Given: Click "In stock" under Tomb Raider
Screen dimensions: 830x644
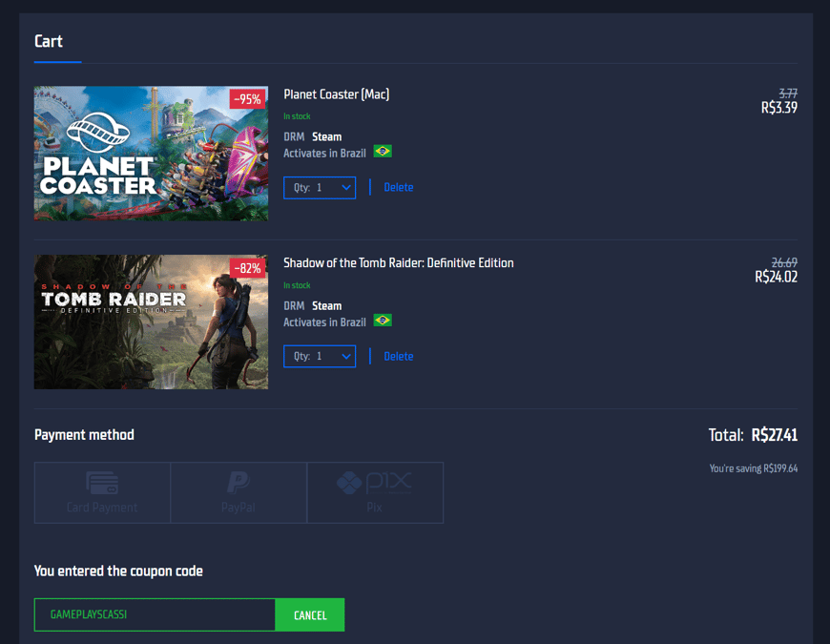Looking at the screenshot, I should [x=297, y=285].
